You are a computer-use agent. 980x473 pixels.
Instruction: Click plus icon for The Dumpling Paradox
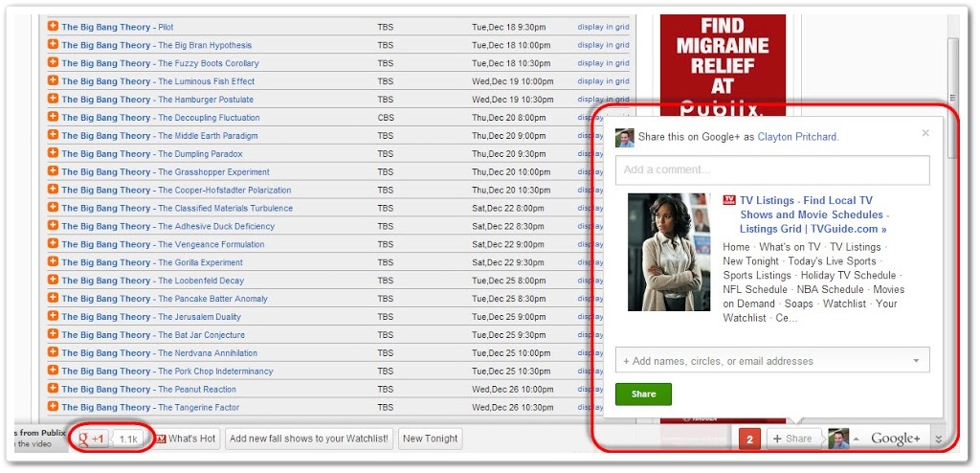tap(54, 153)
